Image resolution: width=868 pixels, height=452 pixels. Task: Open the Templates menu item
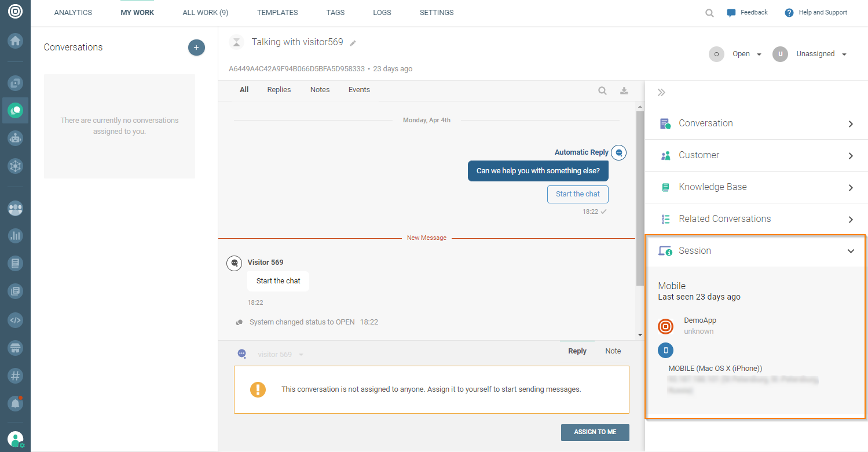(x=277, y=13)
